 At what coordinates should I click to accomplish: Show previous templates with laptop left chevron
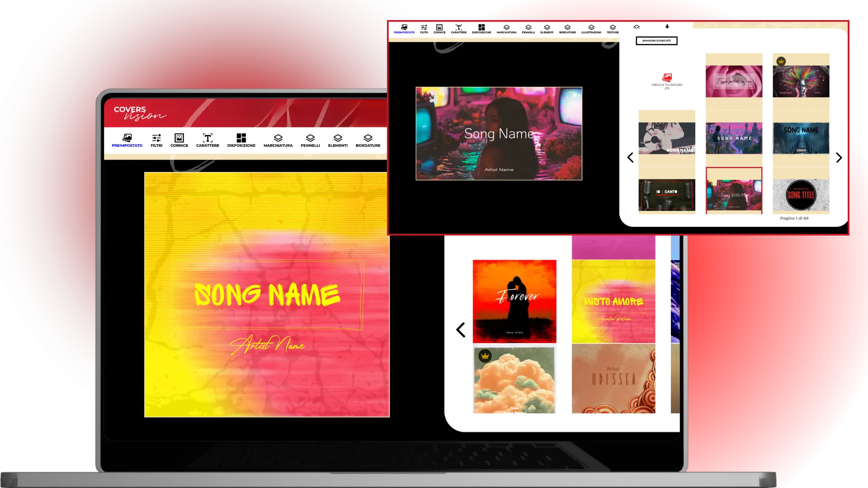[x=461, y=330]
